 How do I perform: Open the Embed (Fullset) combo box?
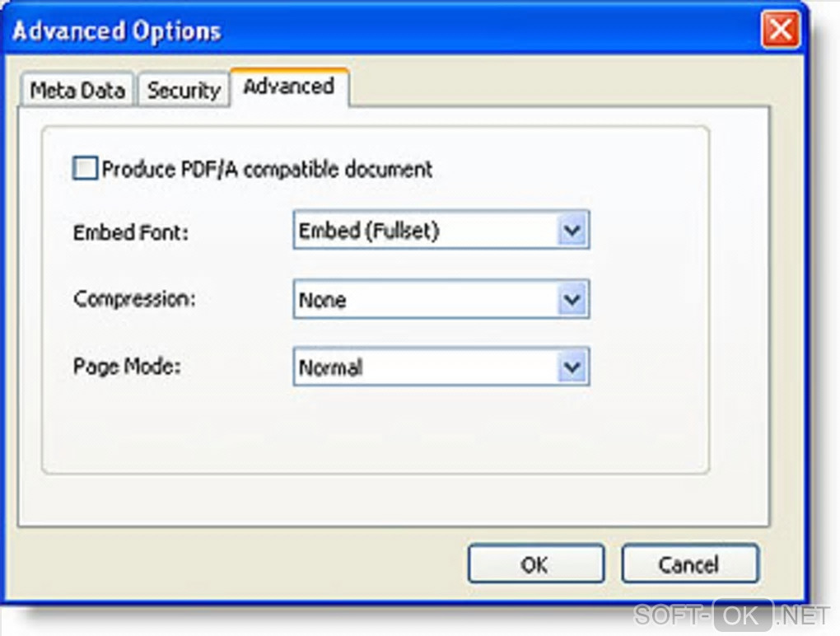click(426, 231)
